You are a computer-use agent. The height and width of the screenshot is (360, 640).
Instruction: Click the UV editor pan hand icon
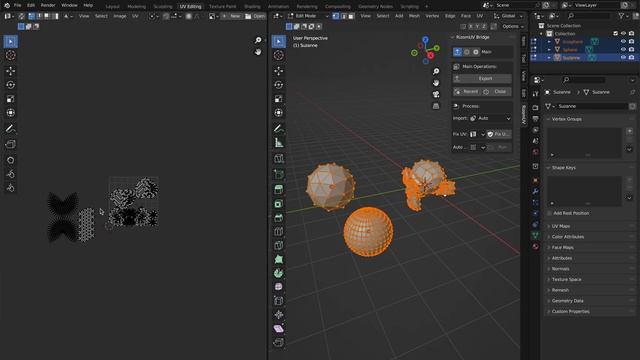258,52
